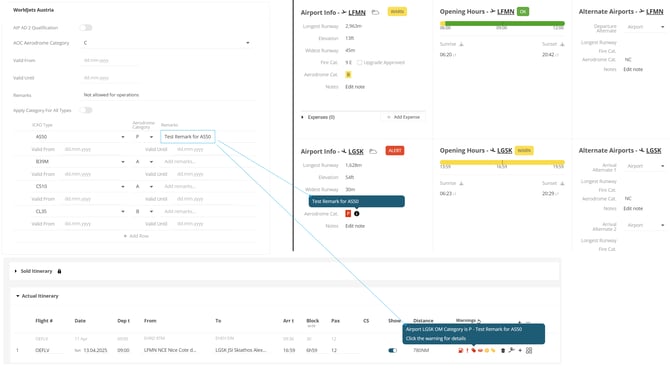Click the red tag warning icon in flight row
This screenshot has width=670, height=375.
tap(473, 350)
